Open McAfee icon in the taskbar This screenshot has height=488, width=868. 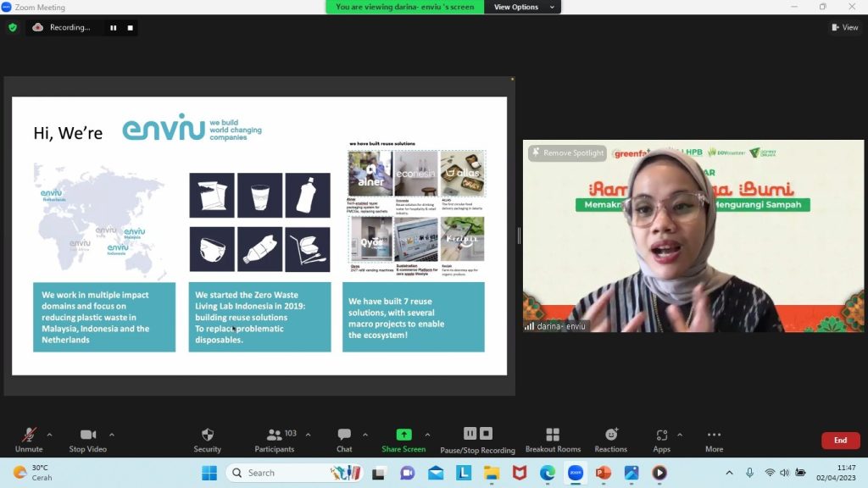520,473
